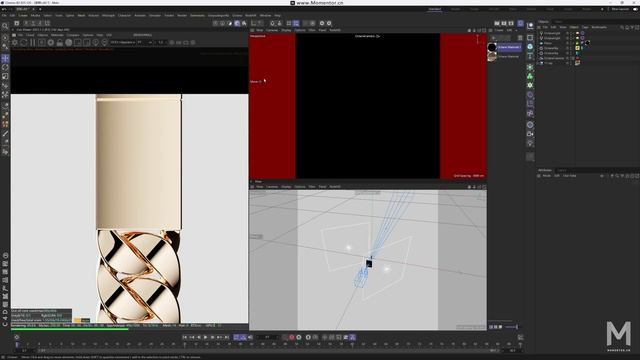Select the gold Octane Material thumbnail
Screen dimensions: 640x360
point(492,57)
